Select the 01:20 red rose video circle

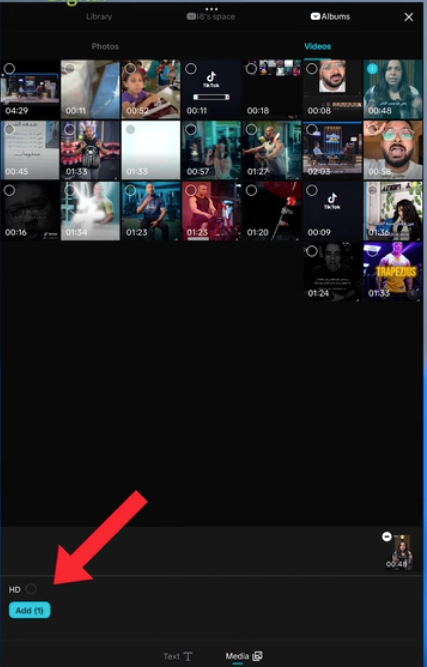251,190
